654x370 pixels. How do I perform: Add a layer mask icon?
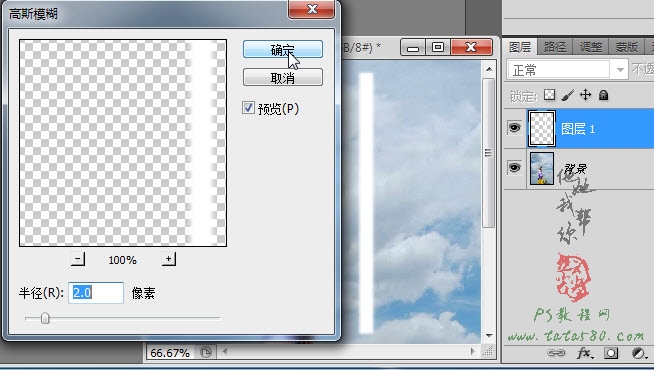point(611,353)
